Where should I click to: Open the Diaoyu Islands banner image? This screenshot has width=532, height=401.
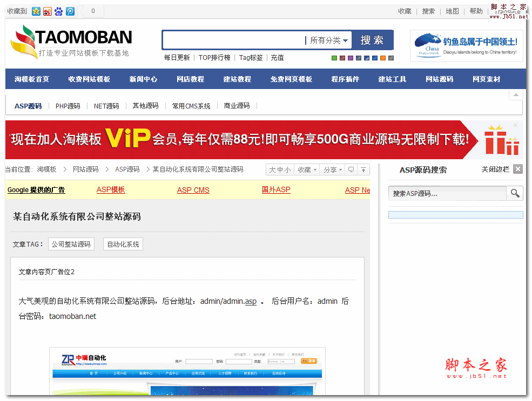(467, 46)
